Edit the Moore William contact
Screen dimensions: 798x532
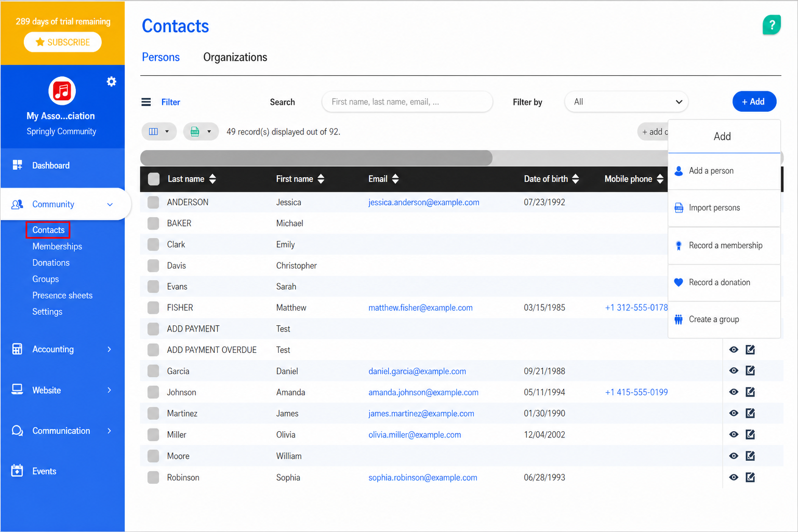pyautogui.click(x=750, y=456)
